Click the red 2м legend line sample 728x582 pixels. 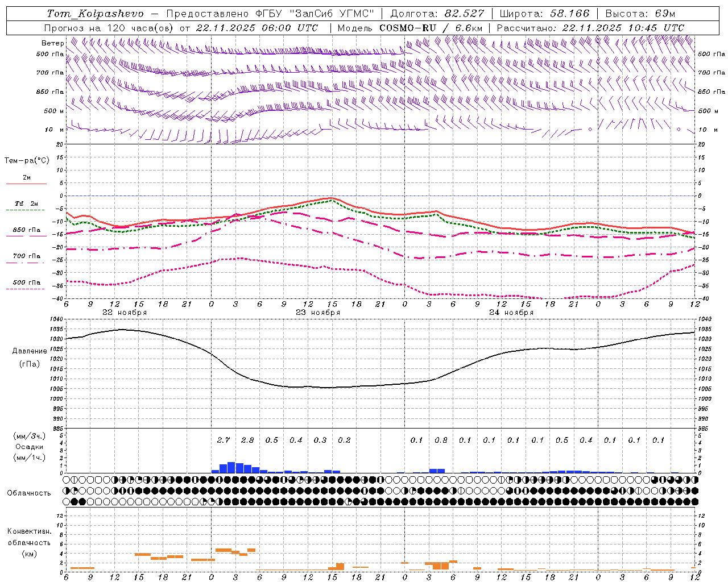tap(26, 184)
